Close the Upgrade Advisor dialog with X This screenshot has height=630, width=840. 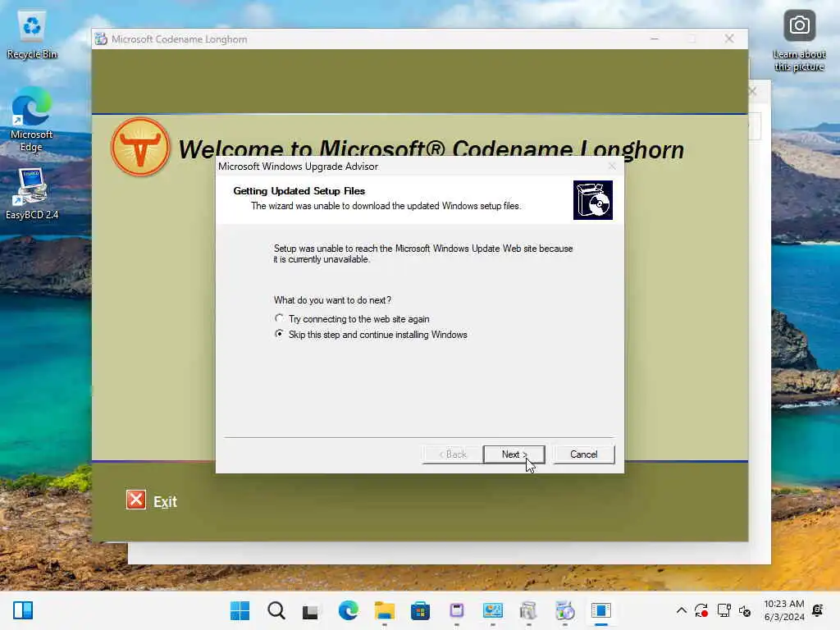click(612, 166)
